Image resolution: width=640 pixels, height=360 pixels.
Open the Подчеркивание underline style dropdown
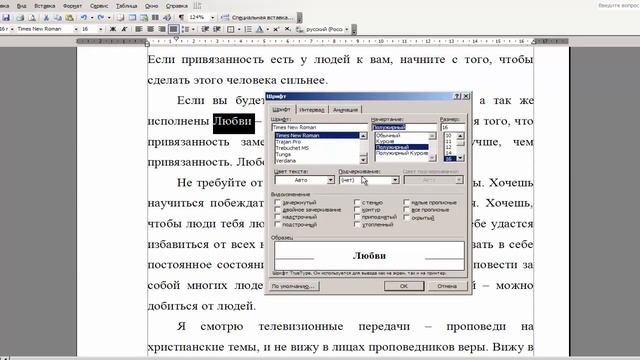pyautogui.click(x=395, y=180)
